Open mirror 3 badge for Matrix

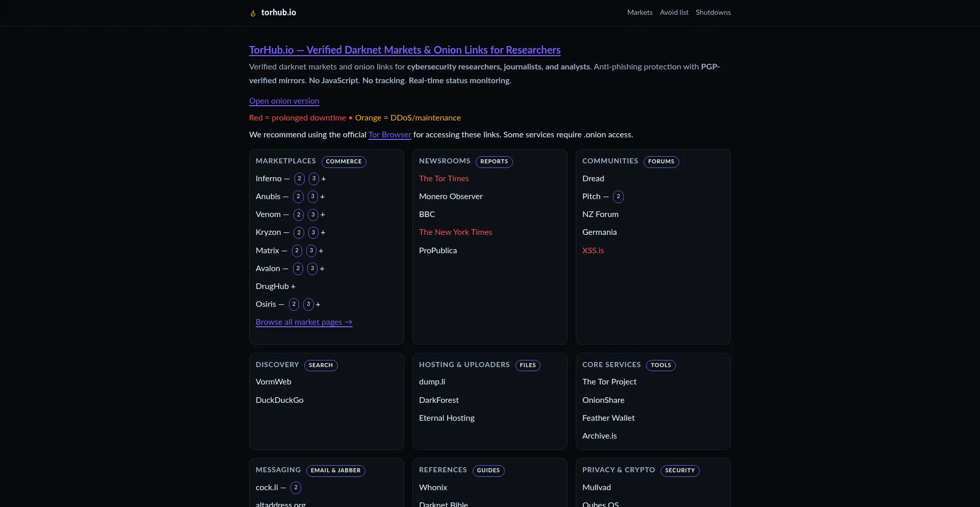pos(311,251)
